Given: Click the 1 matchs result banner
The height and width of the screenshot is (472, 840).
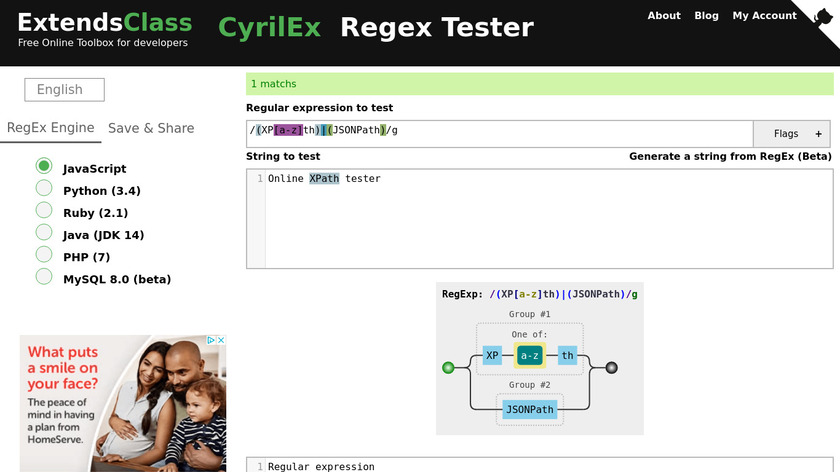Looking at the screenshot, I should click(539, 84).
